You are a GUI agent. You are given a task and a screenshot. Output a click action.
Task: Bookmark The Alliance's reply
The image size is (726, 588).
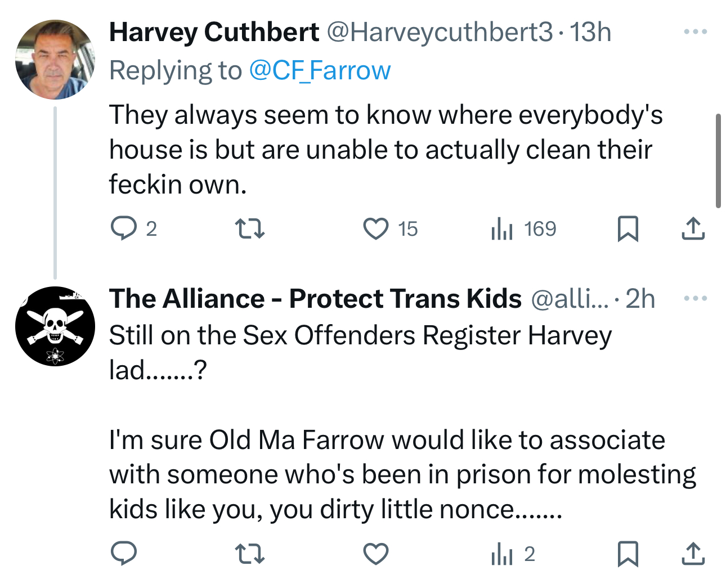[628, 554]
